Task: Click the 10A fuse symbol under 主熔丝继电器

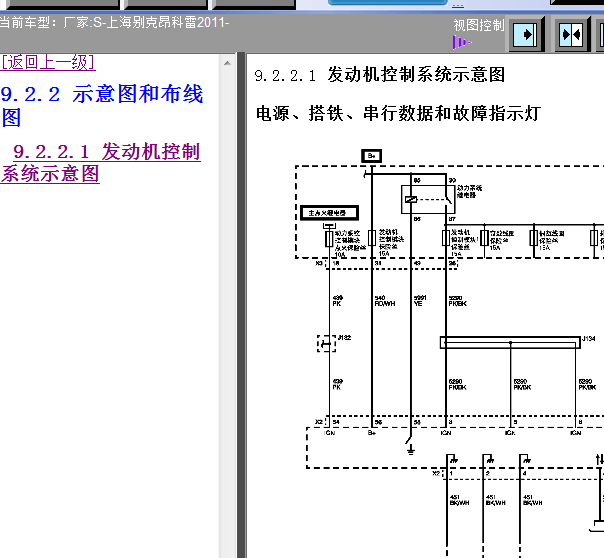Action: click(329, 237)
